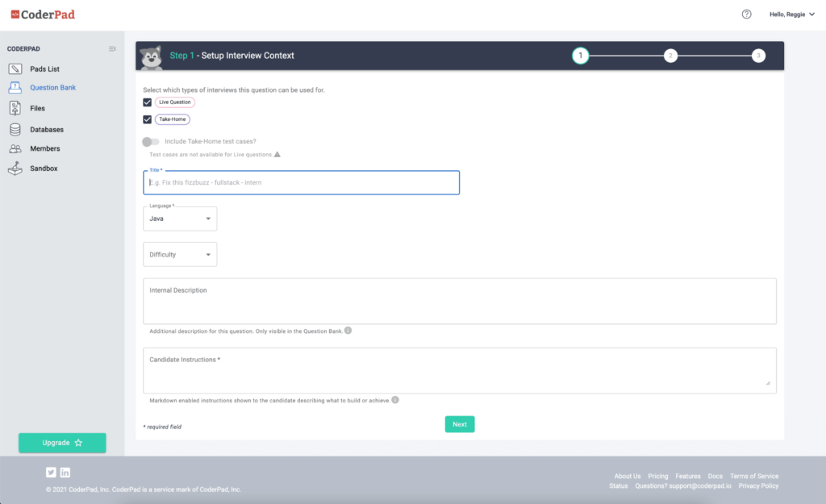Click the CoderPad logo
This screenshot has width=826, height=504.
(44, 15)
